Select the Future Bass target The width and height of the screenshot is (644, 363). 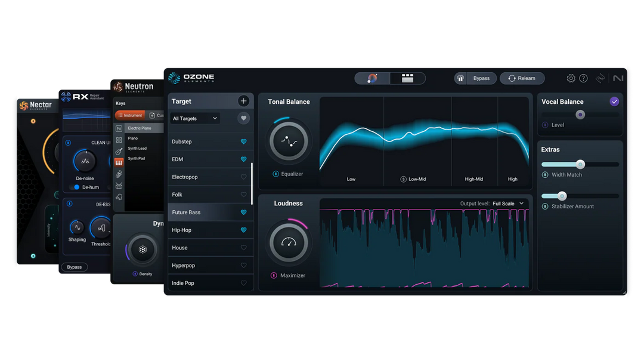[210, 212]
